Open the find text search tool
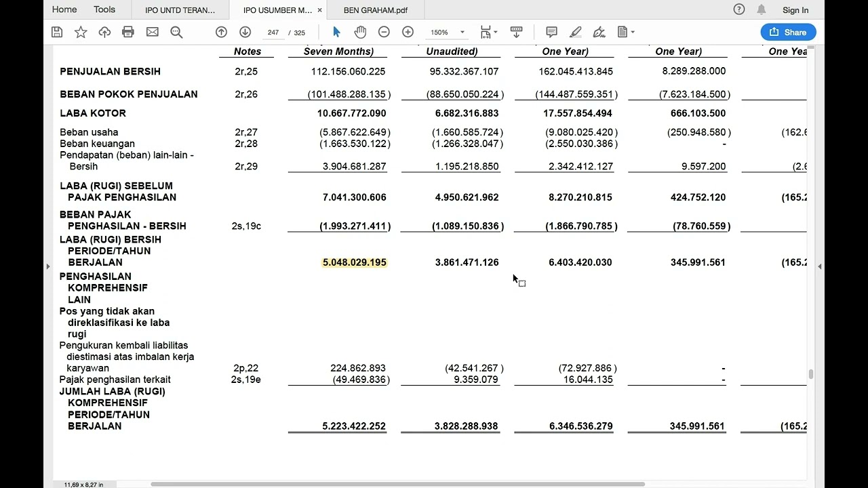This screenshot has height=488, width=868. tap(176, 32)
